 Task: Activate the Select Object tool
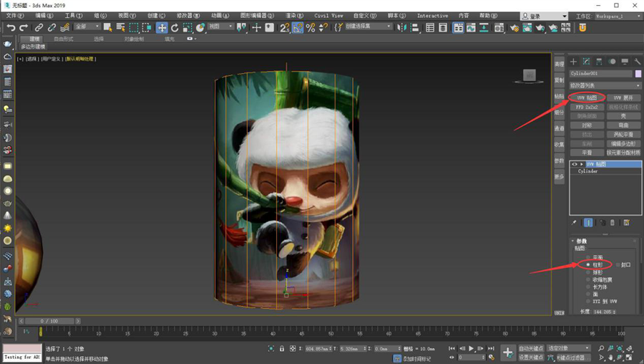[107, 27]
